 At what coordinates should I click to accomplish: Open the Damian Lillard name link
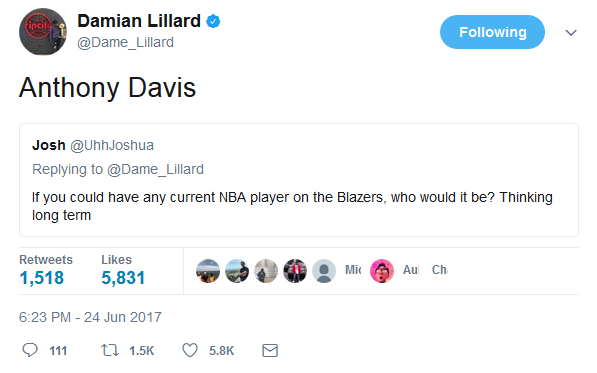click(139, 21)
